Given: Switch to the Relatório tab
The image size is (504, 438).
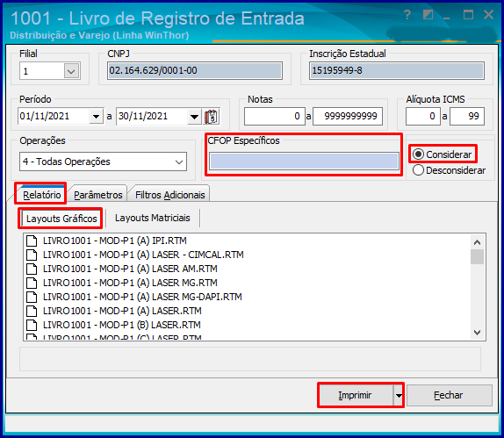Looking at the screenshot, I should 42,195.
